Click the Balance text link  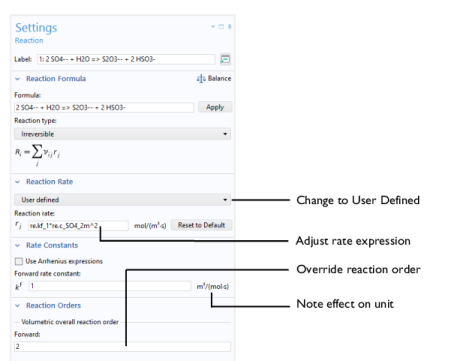(x=219, y=78)
